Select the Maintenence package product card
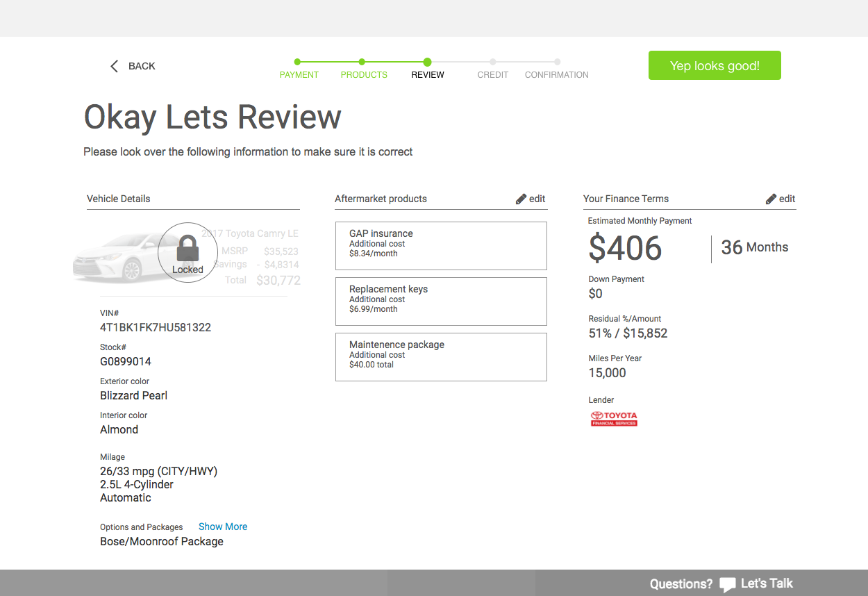The width and height of the screenshot is (868, 596). coord(441,357)
